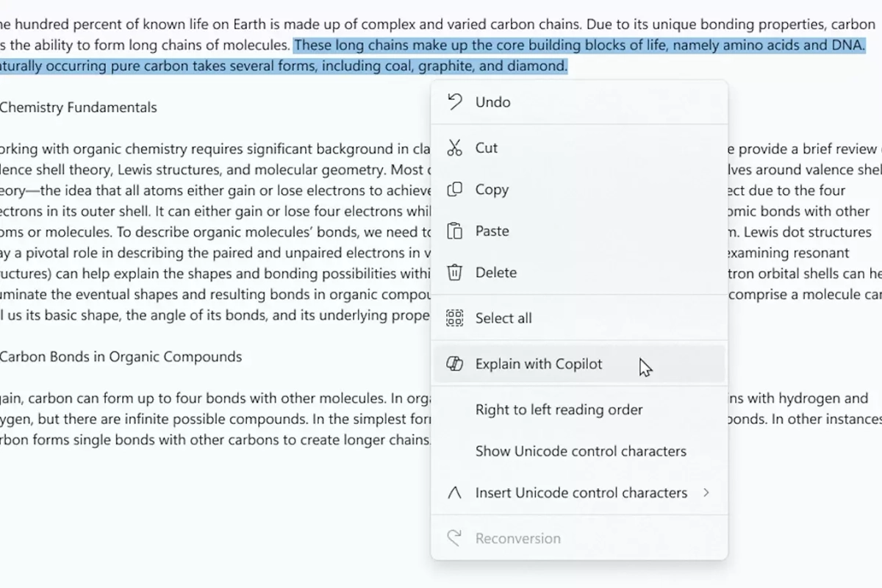The width and height of the screenshot is (882, 588).
Task: Click the Copy icon in context menu
Action: 455,190
